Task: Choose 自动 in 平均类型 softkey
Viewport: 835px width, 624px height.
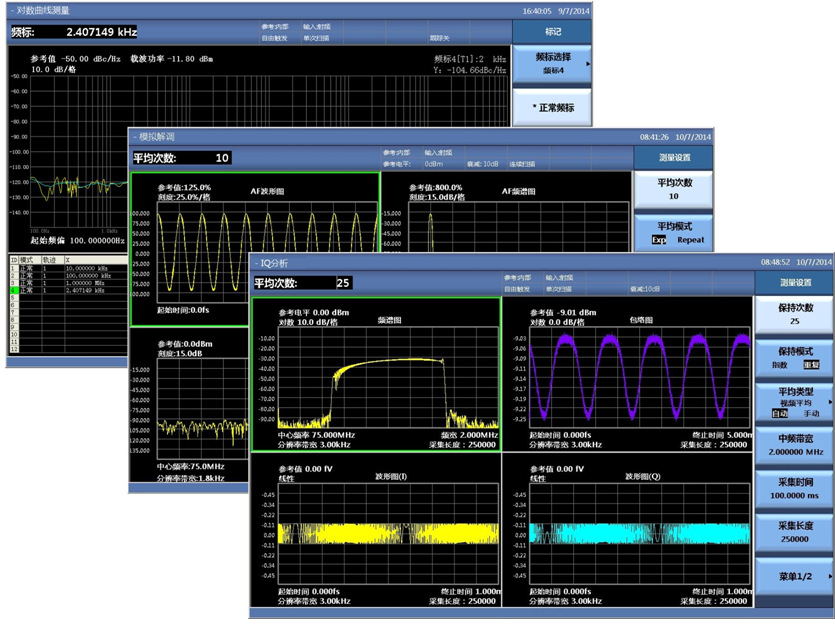Action: (780, 414)
